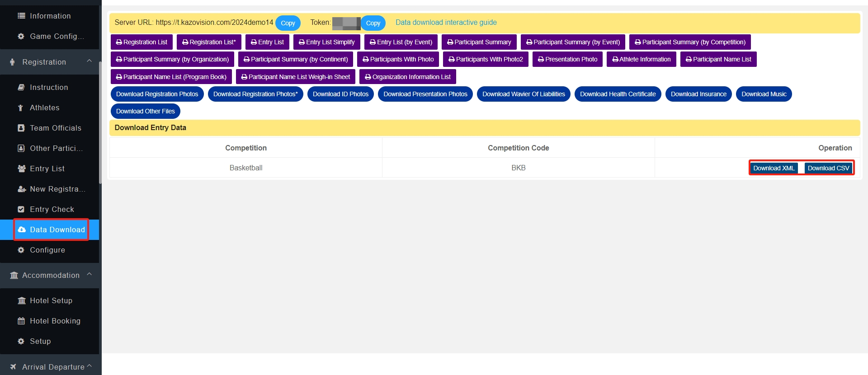Screen dimensions: 868x375
Task: Collapse the Registration section chevron
Action: pos(89,61)
